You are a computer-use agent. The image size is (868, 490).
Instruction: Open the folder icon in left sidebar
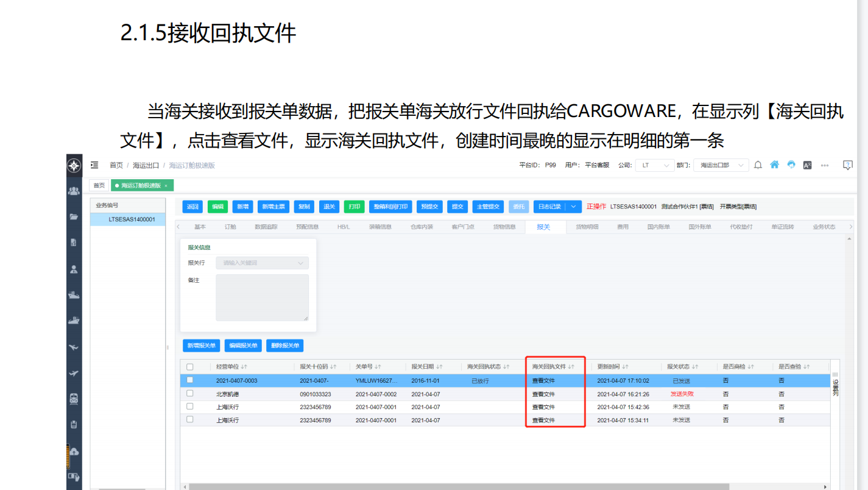[x=74, y=217]
